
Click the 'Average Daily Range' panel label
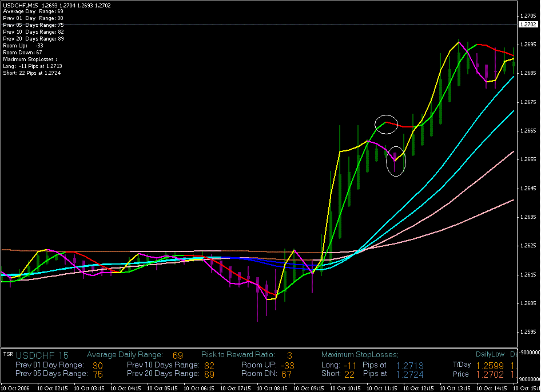tap(125, 355)
